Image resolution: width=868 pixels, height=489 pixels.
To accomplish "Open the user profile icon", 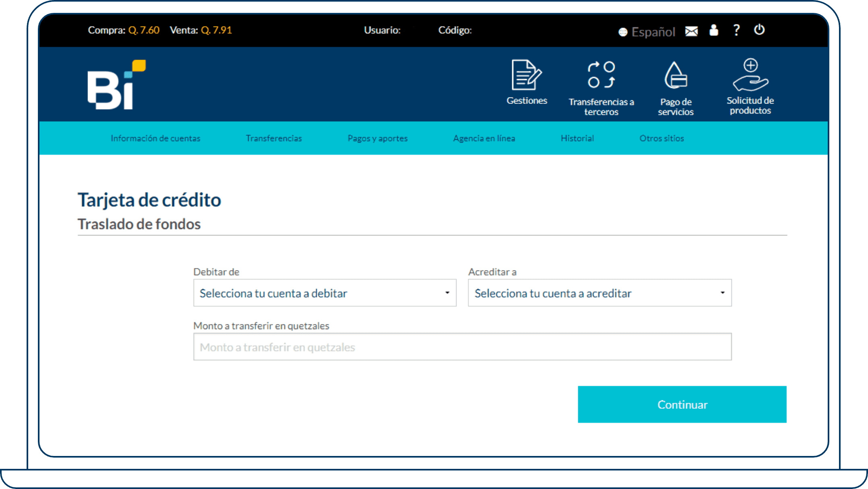I will [714, 30].
